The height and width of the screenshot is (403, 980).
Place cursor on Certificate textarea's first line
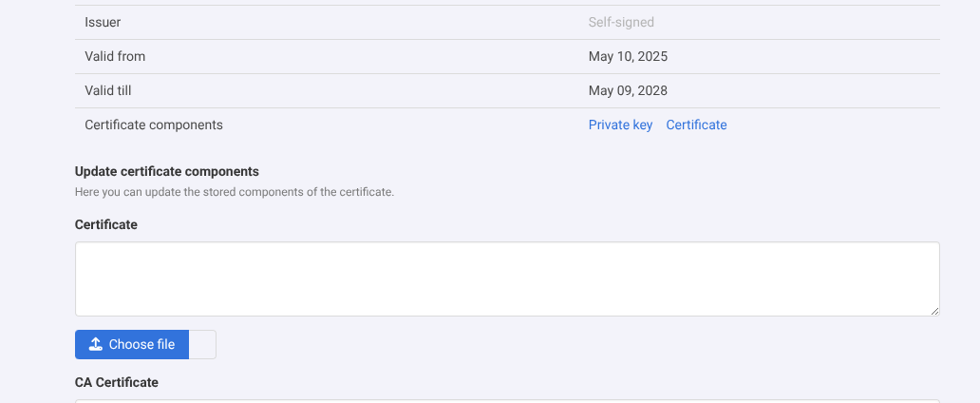click(507, 257)
